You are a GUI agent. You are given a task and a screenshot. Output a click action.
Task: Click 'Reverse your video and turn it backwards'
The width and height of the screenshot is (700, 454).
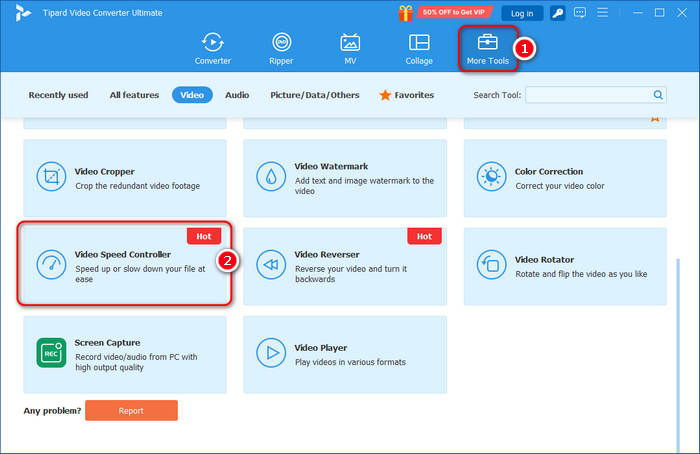coord(351,274)
